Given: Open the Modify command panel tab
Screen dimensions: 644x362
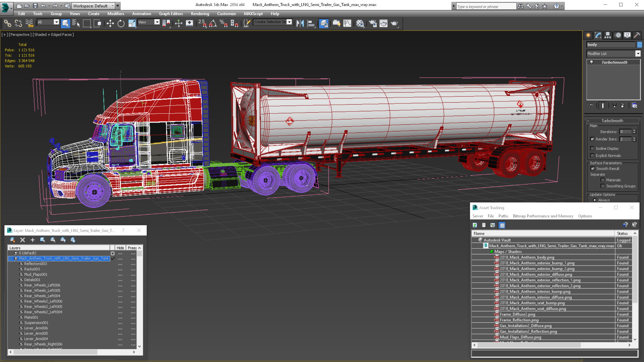Looking at the screenshot, I should click(598, 35).
